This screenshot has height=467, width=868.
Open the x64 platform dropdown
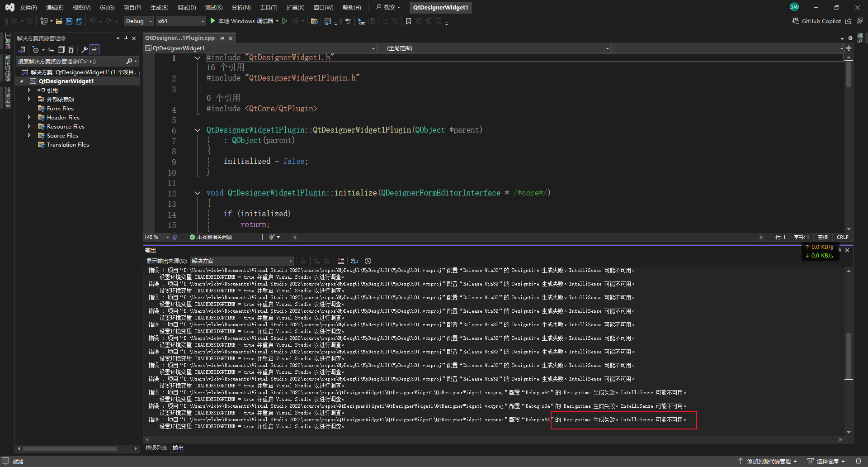[181, 21]
